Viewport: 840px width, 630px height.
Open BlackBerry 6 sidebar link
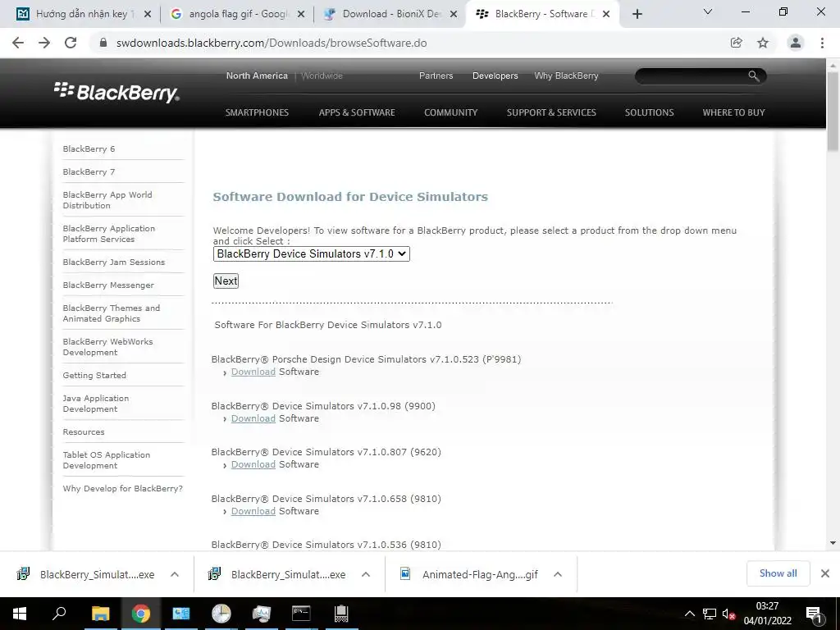[89, 149]
